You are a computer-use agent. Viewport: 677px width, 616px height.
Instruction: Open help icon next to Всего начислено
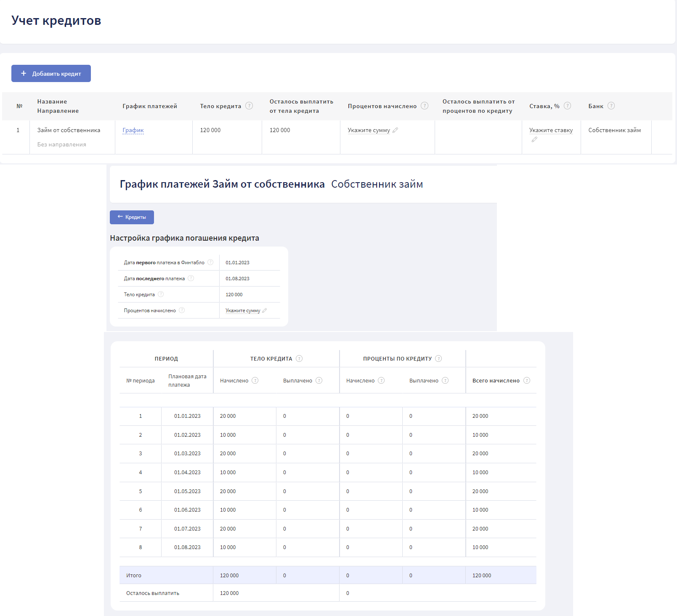[x=527, y=380]
